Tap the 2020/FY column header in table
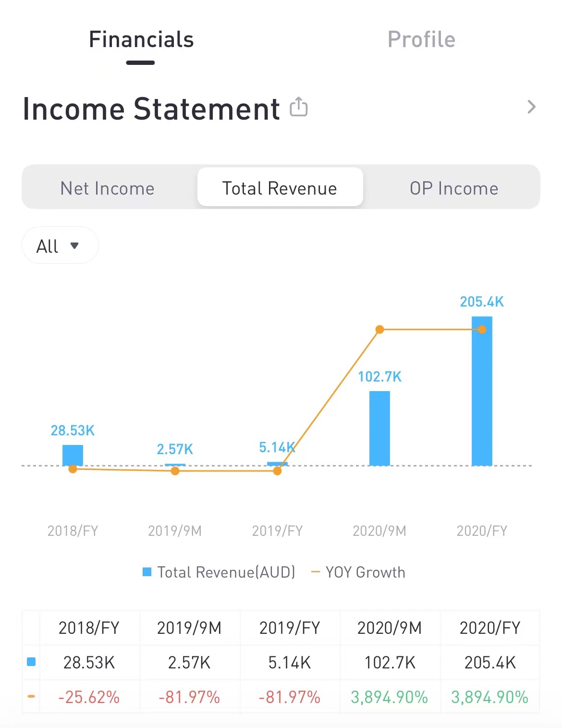This screenshot has width=562, height=728. click(x=490, y=628)
